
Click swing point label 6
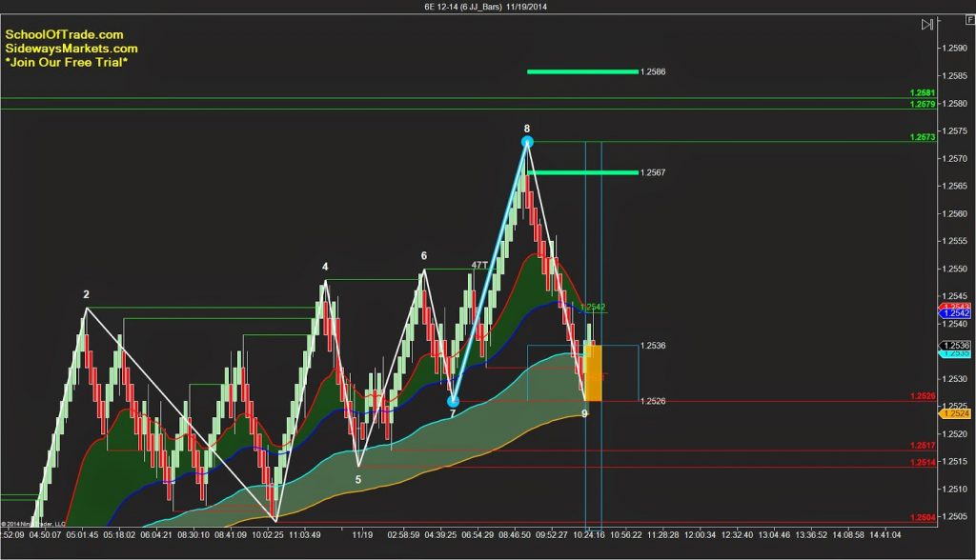coord(424,256)
